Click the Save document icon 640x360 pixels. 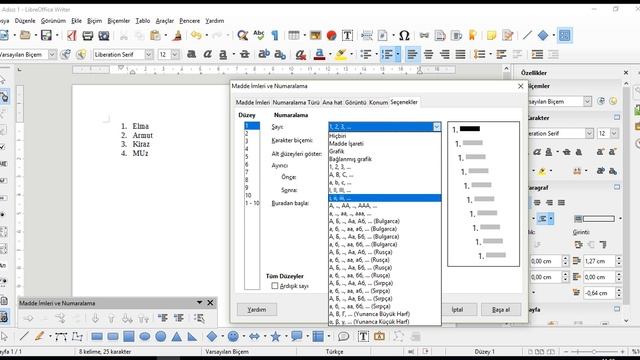click(46, 36)
